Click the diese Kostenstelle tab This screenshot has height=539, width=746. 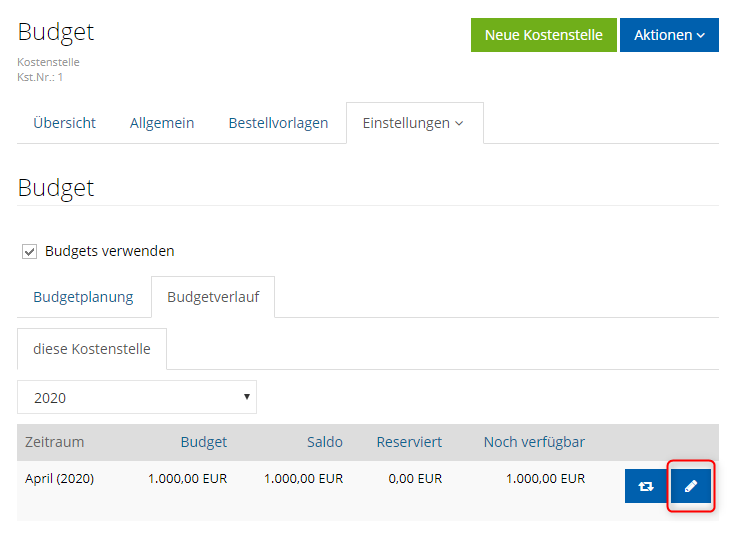pos(92,349)
